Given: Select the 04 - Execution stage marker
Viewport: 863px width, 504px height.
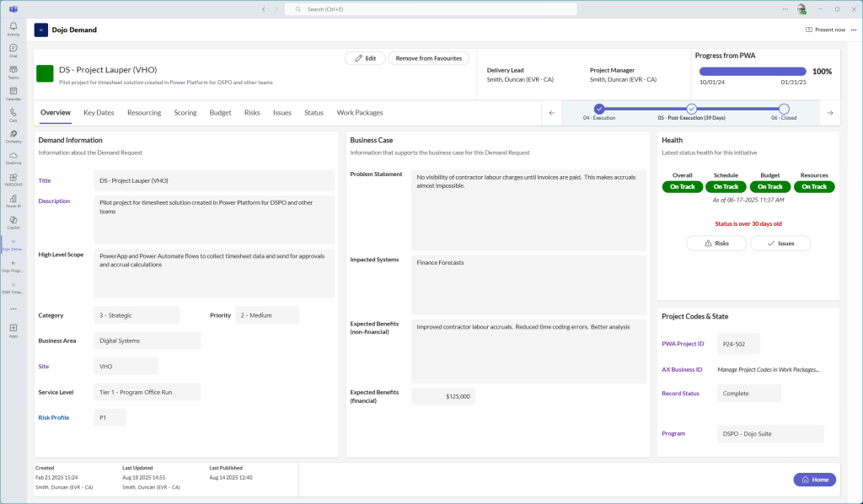Looking at the screenshot, I should coord(599,109).
